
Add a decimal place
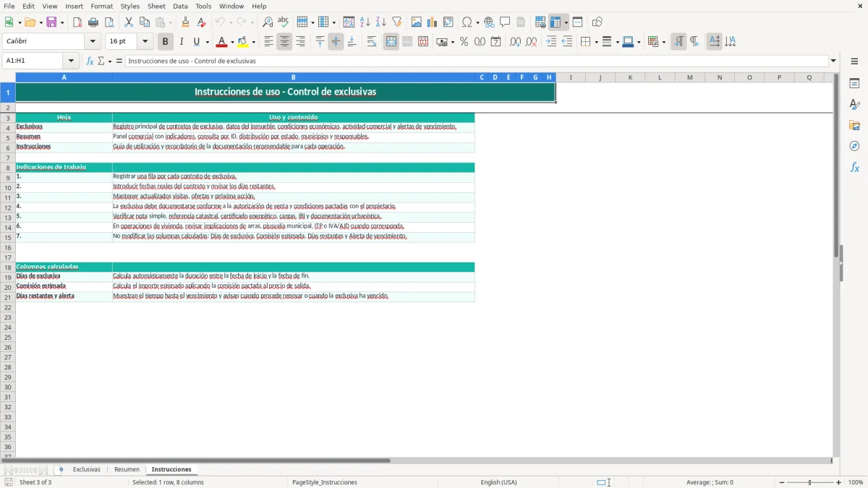tap(516, 42)
